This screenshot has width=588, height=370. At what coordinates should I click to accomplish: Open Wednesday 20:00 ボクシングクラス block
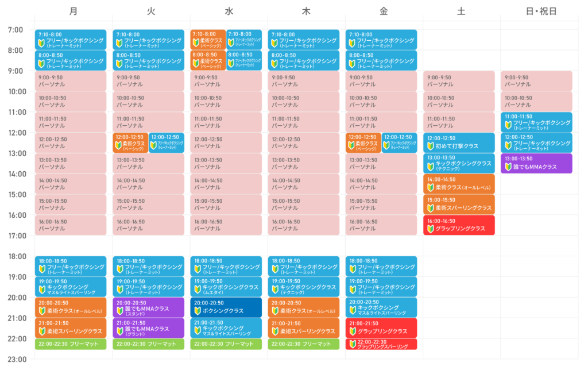226,307
